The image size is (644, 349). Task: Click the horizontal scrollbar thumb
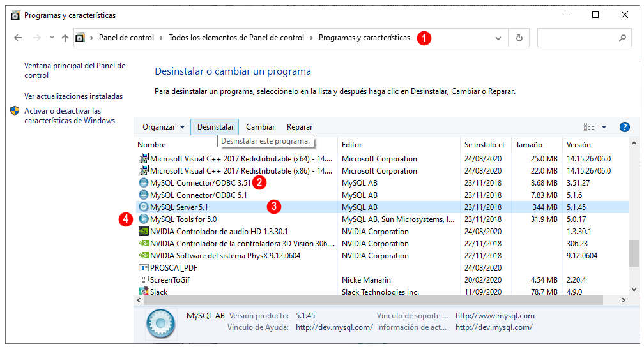(x=373, y=301)
